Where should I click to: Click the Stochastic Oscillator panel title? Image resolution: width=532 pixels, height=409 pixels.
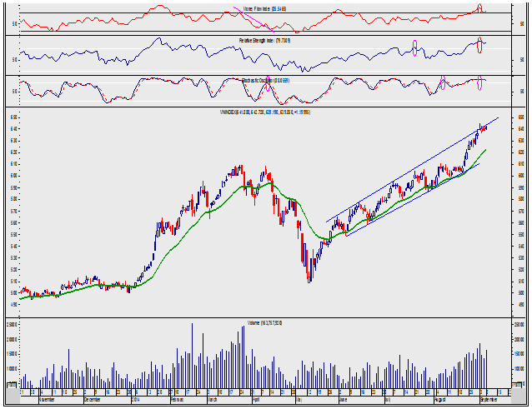[x=265, y=80]
